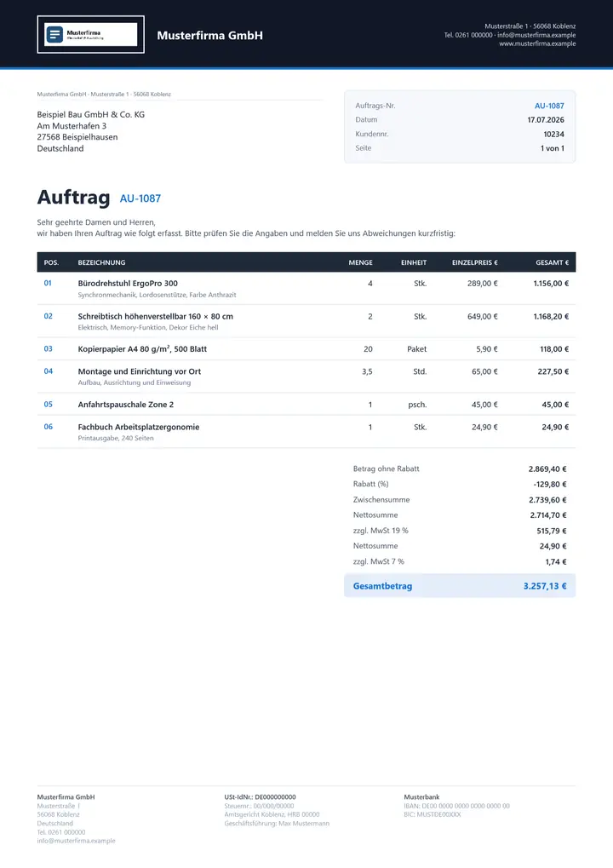
Task: Click the greeting 'Sehr geehrte Damen und Herren,'
Action: click(96, 222)
